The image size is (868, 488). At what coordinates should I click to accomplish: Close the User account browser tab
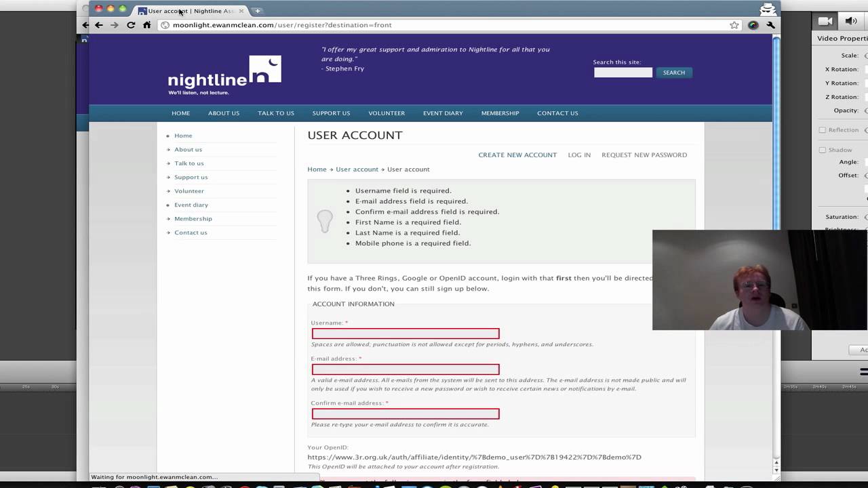point(241,11)
